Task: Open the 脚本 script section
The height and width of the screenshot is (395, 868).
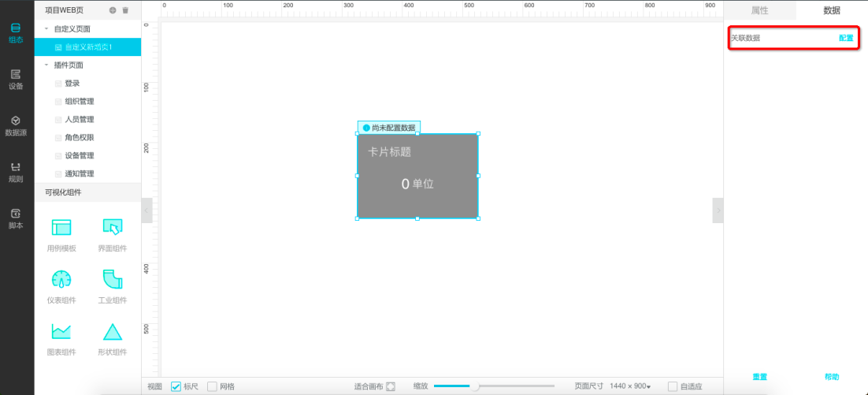Action: click(x=16, y=219)
